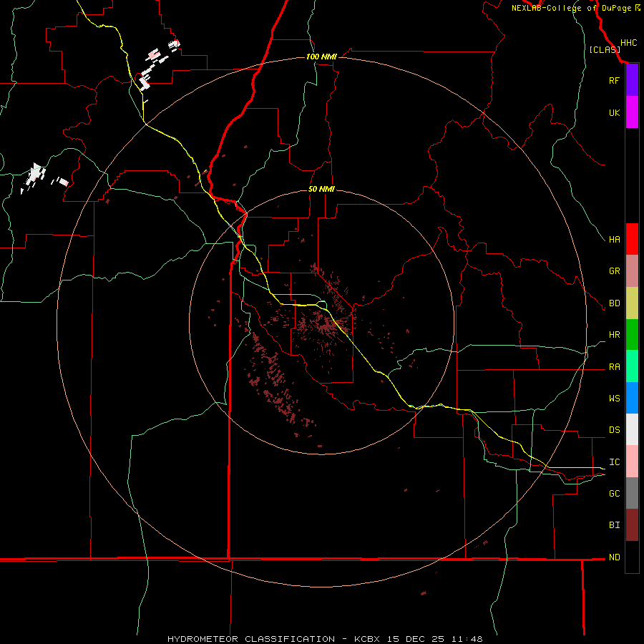Screen dimensions: 644x644
Task: Click the BI legend label
Action: point(614,525)
